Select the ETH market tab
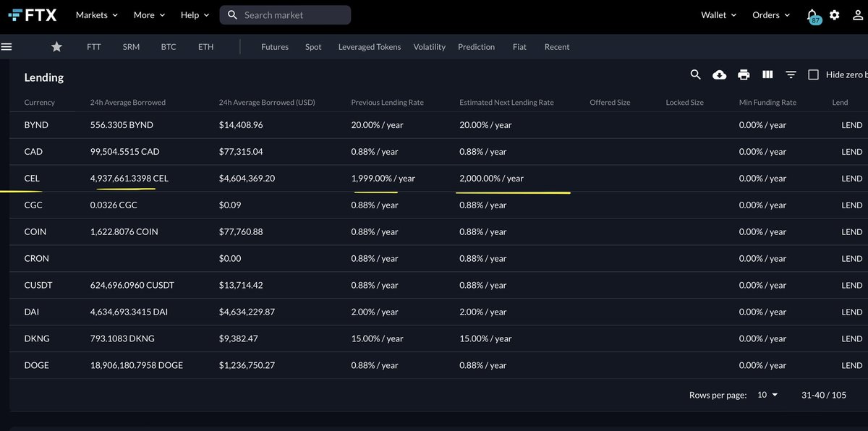Image resolution: width=868 pixels, height=431 pixels. pos(206,46)
